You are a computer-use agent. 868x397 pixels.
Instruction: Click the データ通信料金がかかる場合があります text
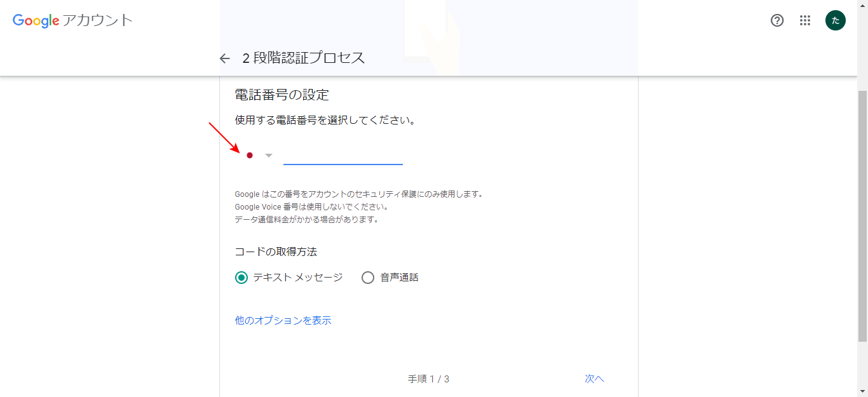click(x=307, y=220)
